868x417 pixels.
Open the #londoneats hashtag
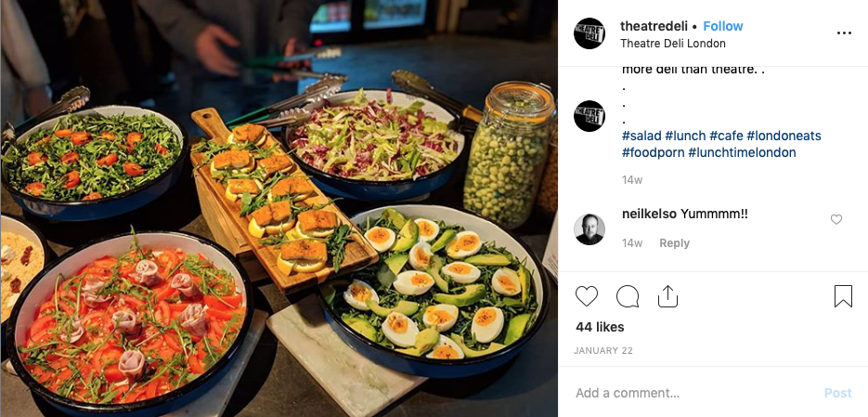pos(784,136)
